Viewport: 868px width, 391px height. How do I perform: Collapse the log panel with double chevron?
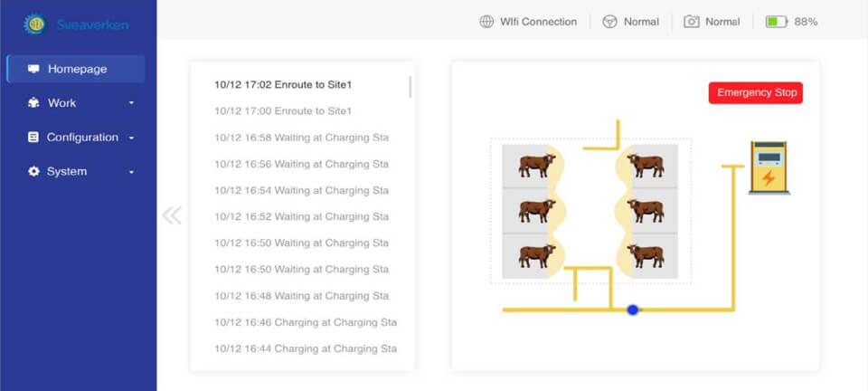pos(172,215)
